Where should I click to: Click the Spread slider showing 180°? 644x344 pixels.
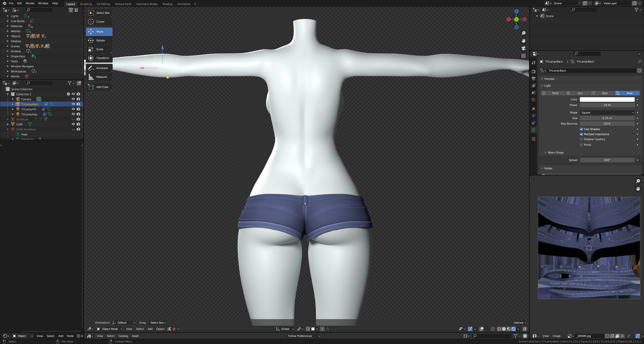coord(607,160)
